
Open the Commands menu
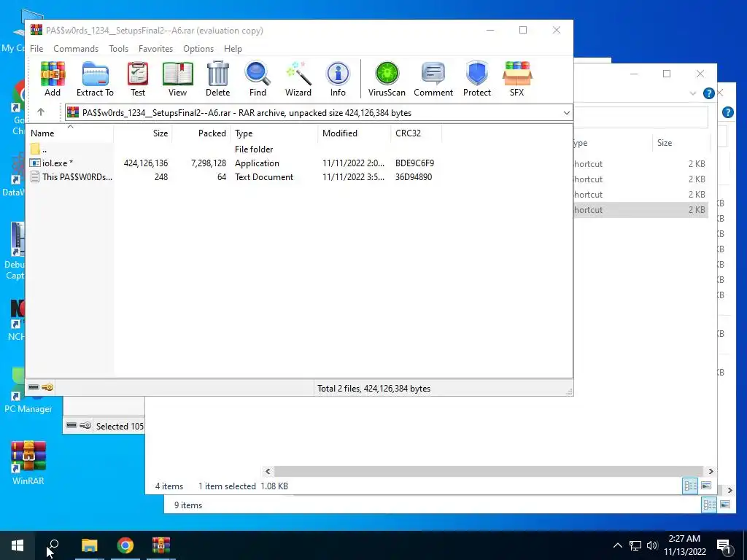(x=76, y=49)
